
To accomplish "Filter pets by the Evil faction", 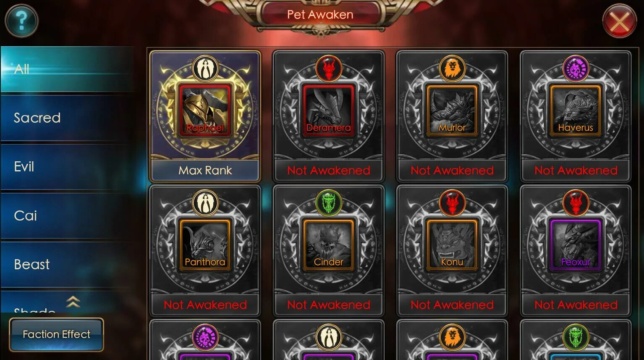I will [67, 167].
